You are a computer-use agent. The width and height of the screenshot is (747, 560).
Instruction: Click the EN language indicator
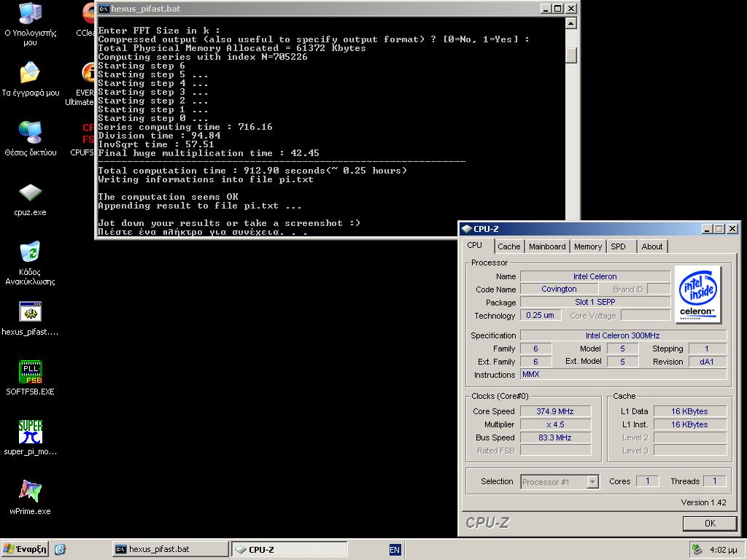coord(395,550)
